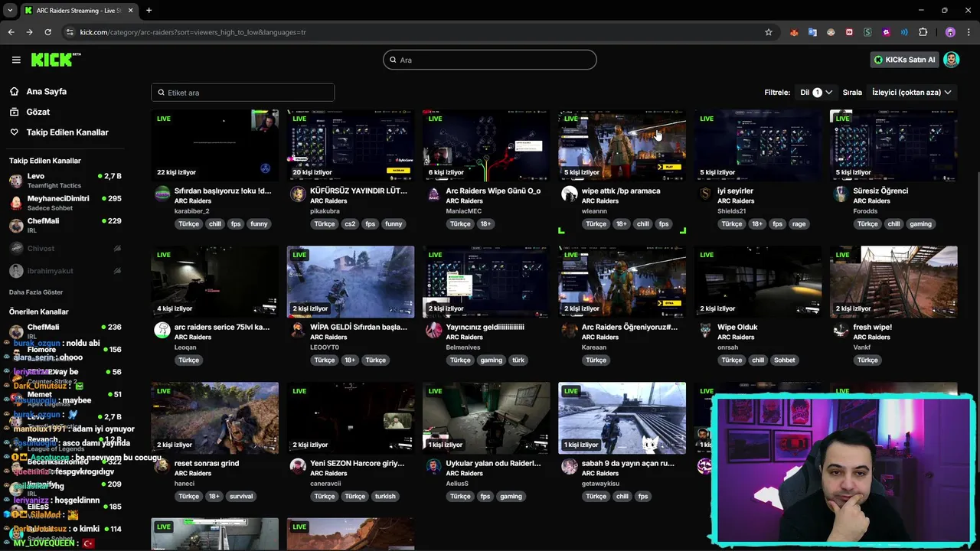
Task: Click the Önerilen Kanallar heading
Action: pos(39,312)
